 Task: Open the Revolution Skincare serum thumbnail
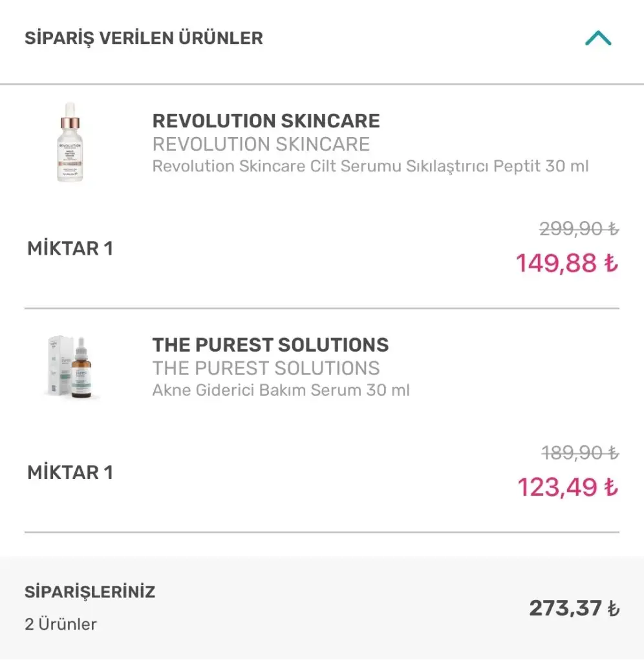pyautogui.click(x=70, y=142)
